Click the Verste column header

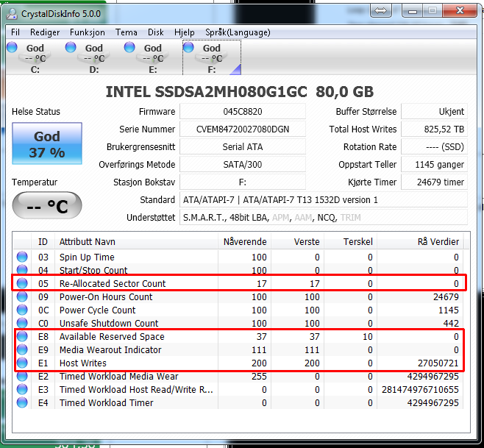[x=298, y=241]
